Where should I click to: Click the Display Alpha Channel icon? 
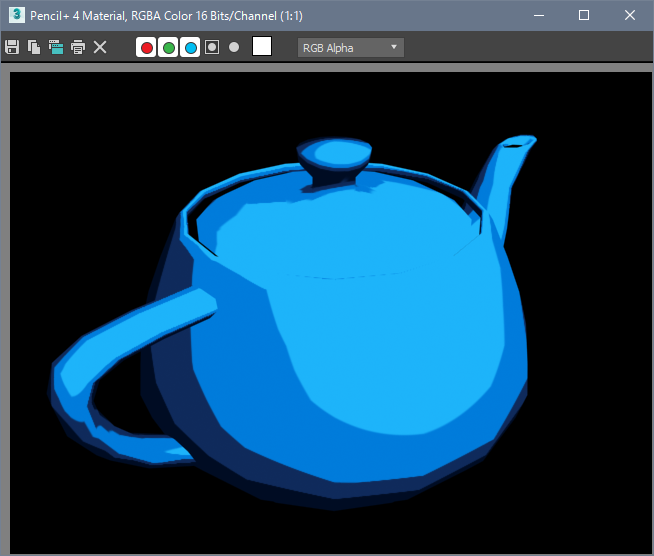(212, 47)
